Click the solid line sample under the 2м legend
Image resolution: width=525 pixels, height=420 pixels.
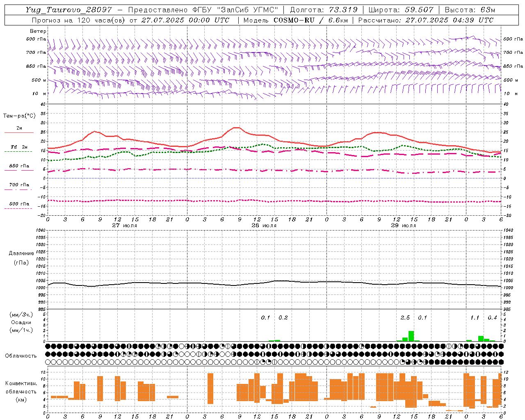click(x=19, y=133)
